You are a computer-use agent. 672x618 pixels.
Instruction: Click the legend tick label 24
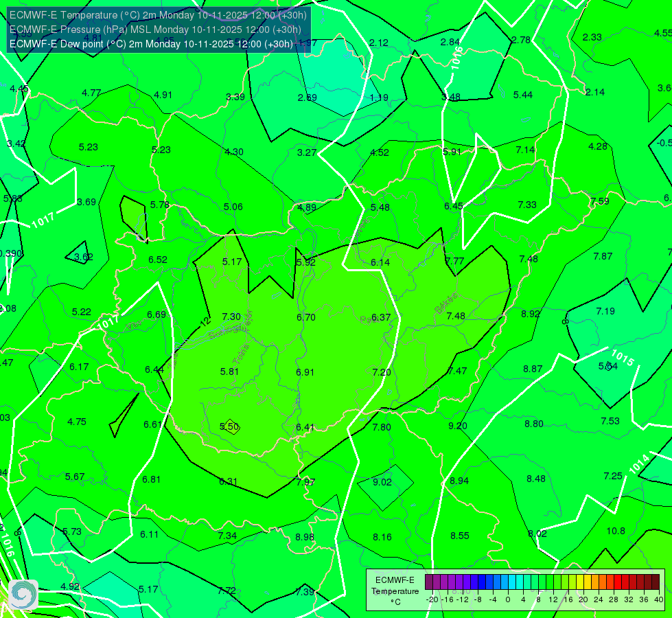(x=599, y=599)
